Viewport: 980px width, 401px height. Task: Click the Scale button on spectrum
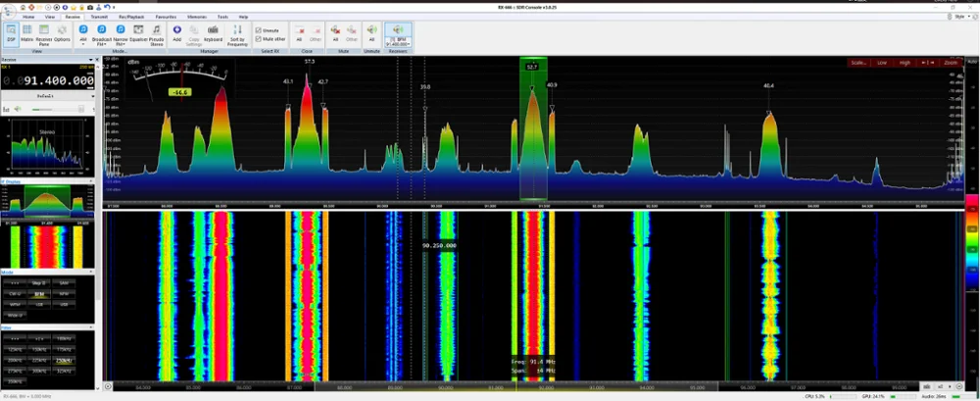pos(858,63)
